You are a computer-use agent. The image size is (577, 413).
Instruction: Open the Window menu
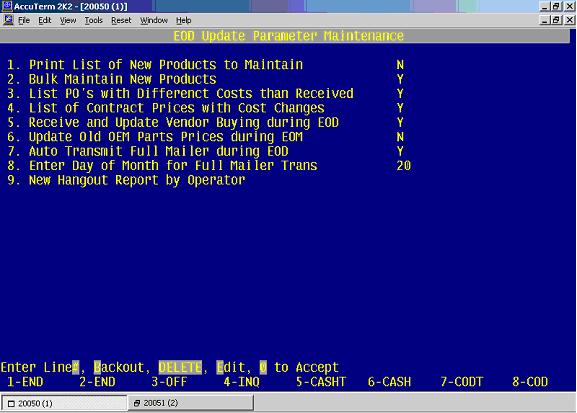pyautogui.click(x=154, y=20)
